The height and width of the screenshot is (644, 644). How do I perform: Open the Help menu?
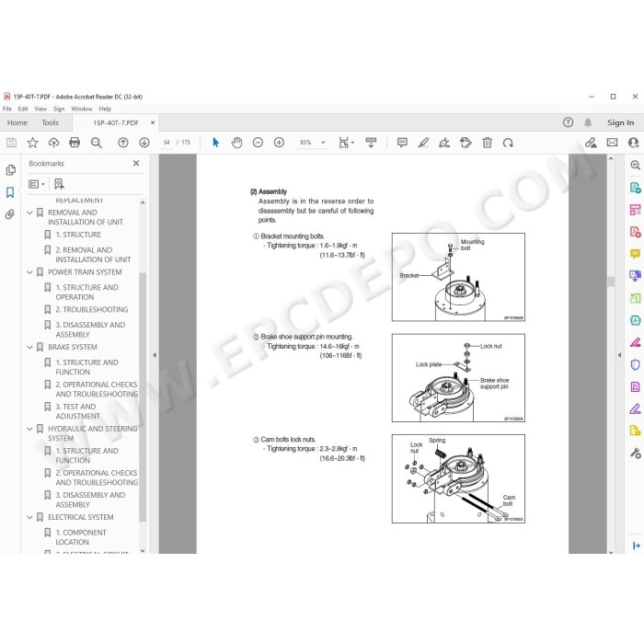click(x=105, y=109)
